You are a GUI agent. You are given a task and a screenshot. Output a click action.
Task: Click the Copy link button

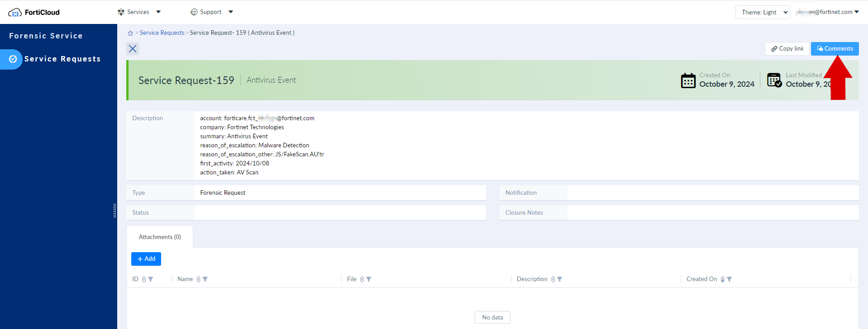pyautogui.click(x=787, y=49)
